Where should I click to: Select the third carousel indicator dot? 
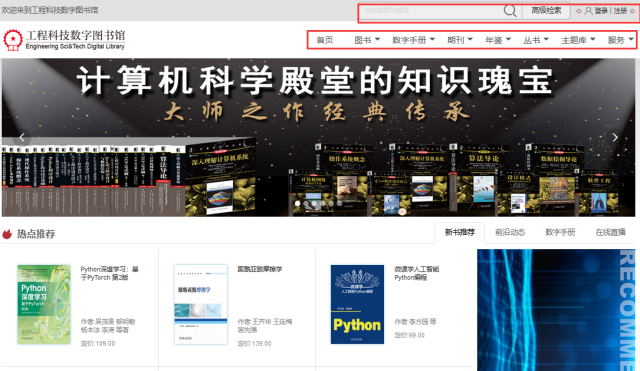[314, 203]
